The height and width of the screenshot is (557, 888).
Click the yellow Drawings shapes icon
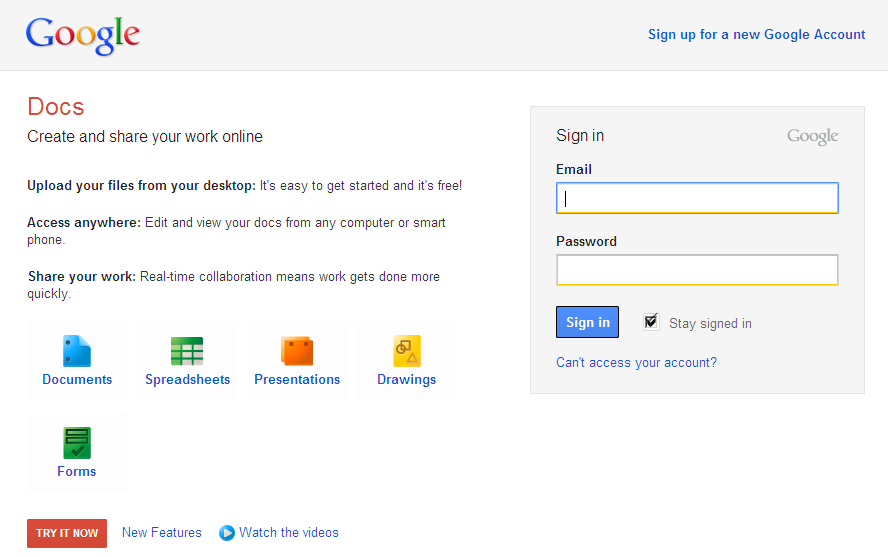pyautogui.click(x=407, y=351)
